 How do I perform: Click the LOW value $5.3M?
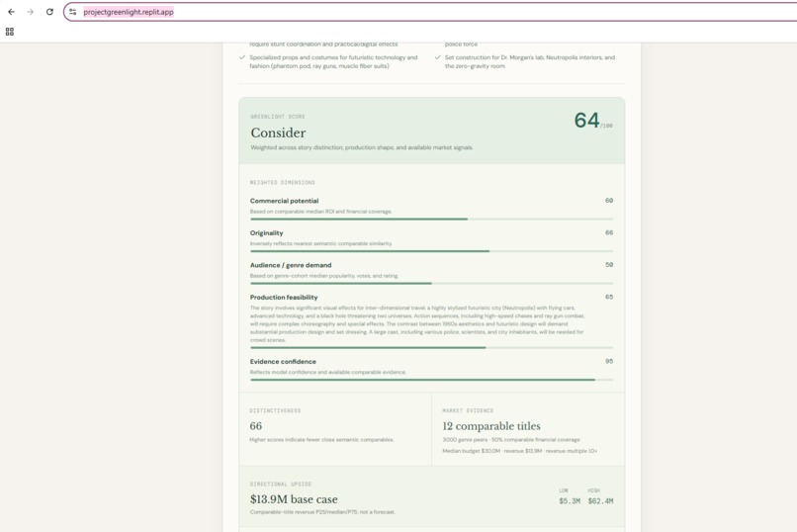pyautogui.click(x=570, y=501)
